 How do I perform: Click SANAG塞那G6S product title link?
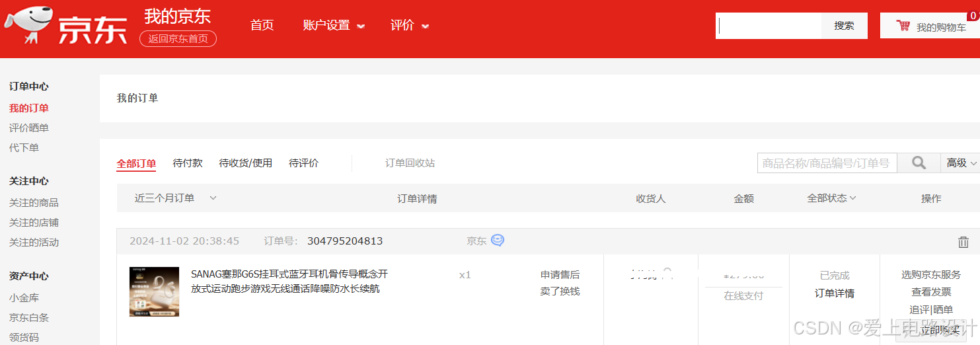(x=289, y=281)
